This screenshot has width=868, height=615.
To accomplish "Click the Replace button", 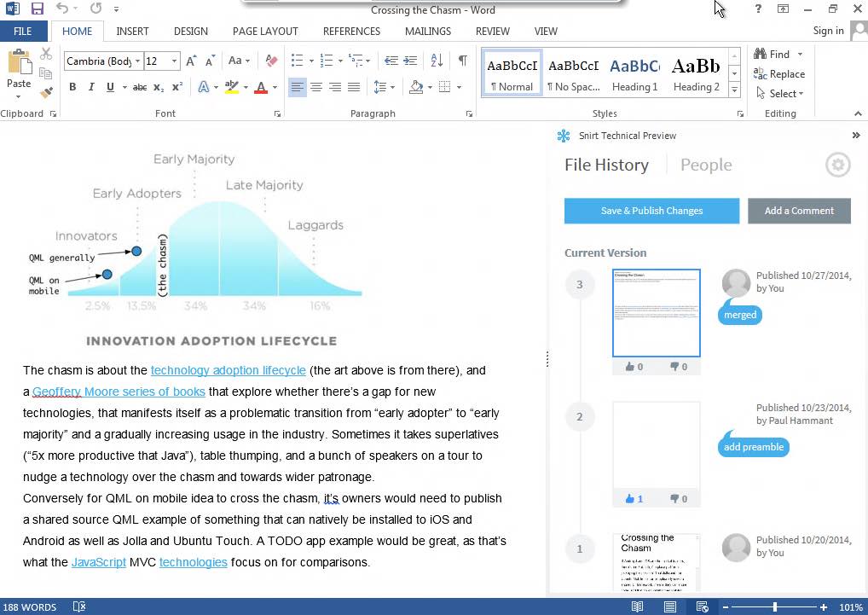I will [x=779, y=74].
